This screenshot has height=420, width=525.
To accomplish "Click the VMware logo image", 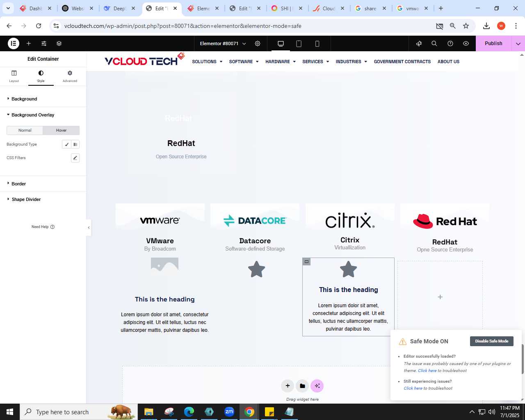I will pos(160,220).
